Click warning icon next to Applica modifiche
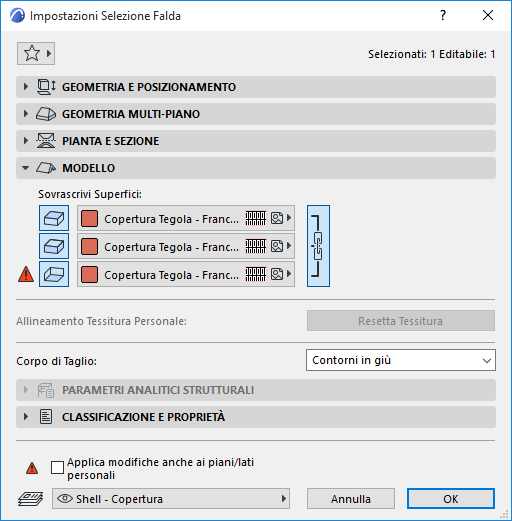 [32, 468]
